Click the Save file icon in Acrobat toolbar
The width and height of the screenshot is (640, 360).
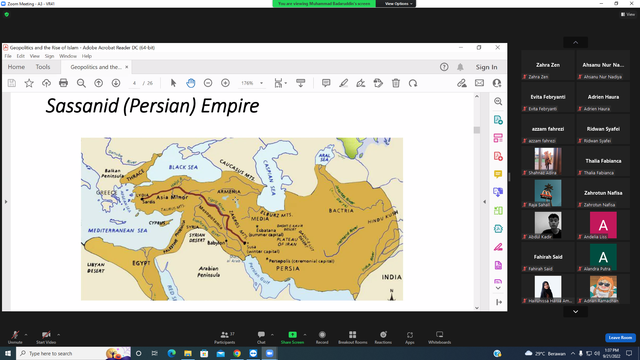[11, 83]
